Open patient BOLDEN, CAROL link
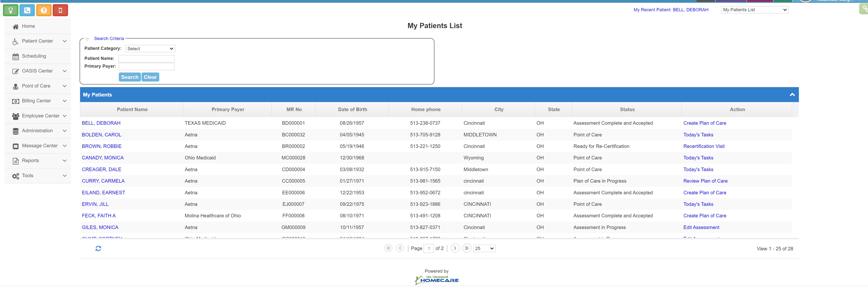The height and width of the screenshot is (291, 868). coord(101,135)
